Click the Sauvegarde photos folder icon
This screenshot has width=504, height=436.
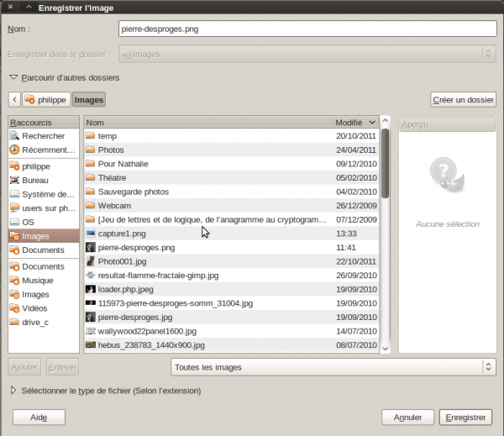(91, 192)
